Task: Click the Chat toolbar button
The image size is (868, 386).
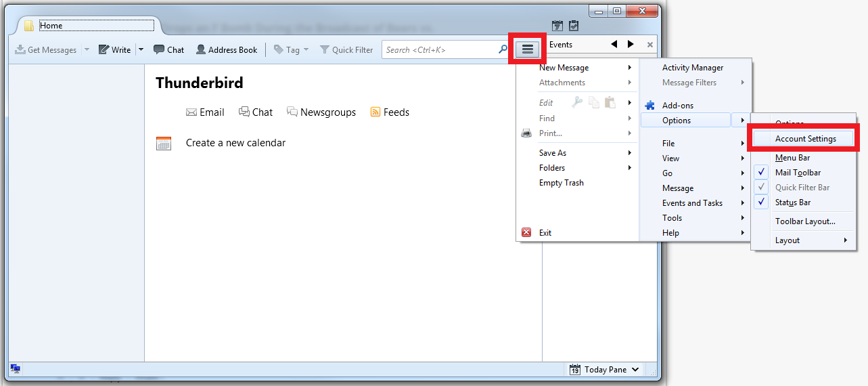Action: [x=168, y=49]
